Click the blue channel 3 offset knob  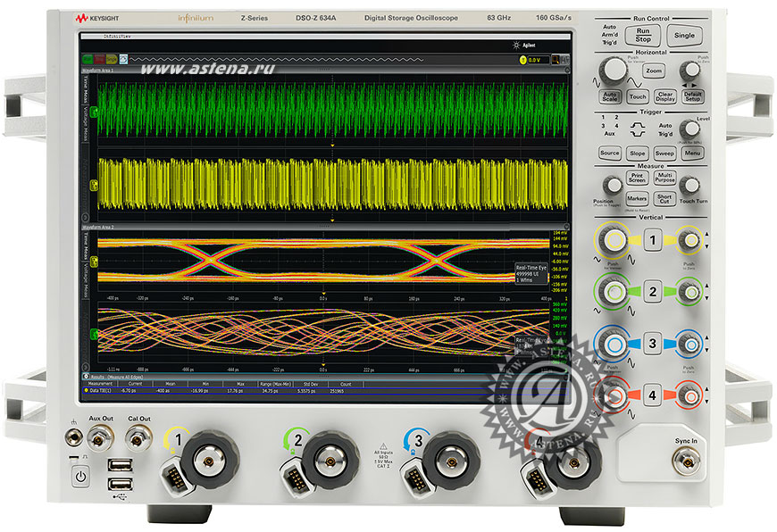(689, 344)
